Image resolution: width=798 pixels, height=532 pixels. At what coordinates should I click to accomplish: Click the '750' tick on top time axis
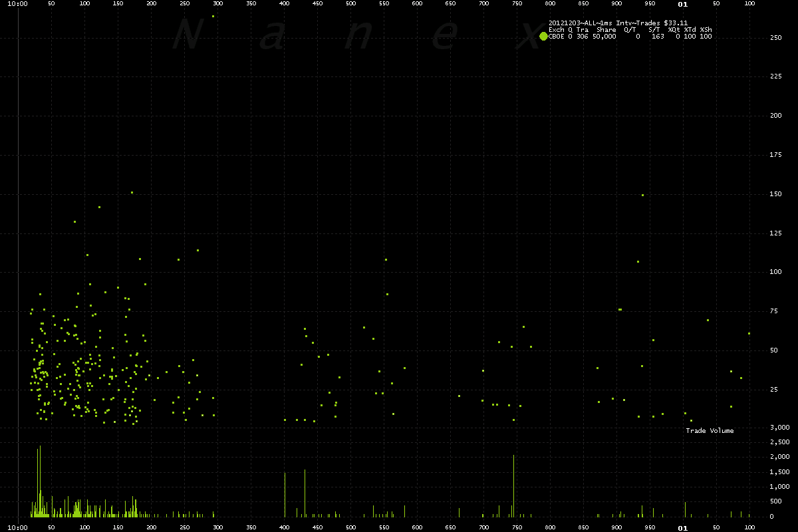point(517,4)
